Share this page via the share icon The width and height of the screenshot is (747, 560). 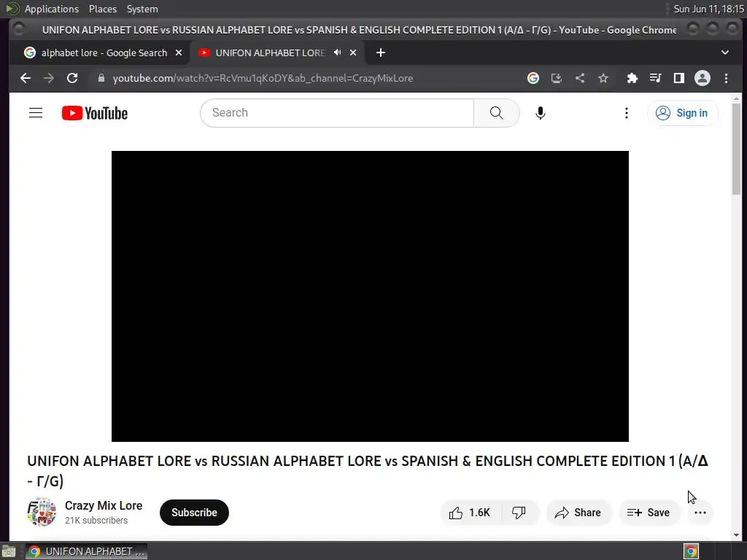pyautogui.click(x=580, y=78)
